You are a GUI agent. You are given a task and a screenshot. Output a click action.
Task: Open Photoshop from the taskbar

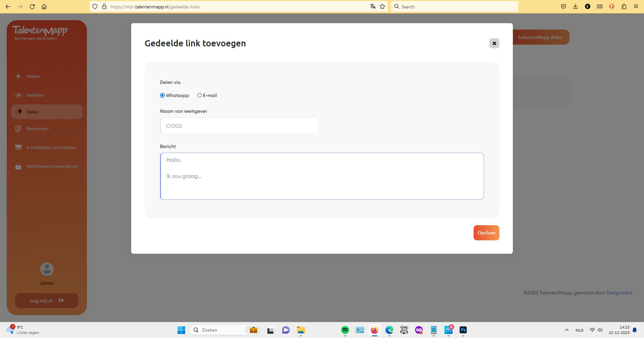pyautogui.click(x=463, y=330)
